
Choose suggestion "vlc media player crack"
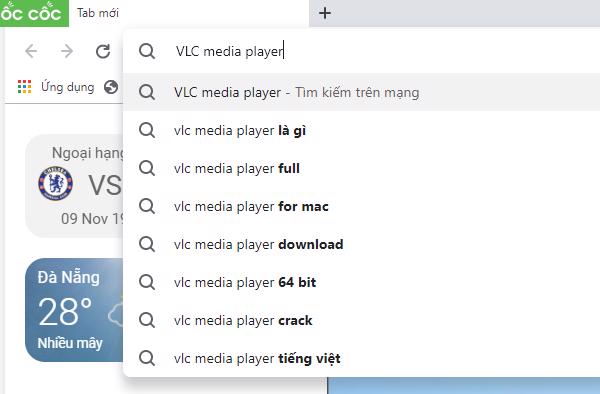(x=362, y=320)
